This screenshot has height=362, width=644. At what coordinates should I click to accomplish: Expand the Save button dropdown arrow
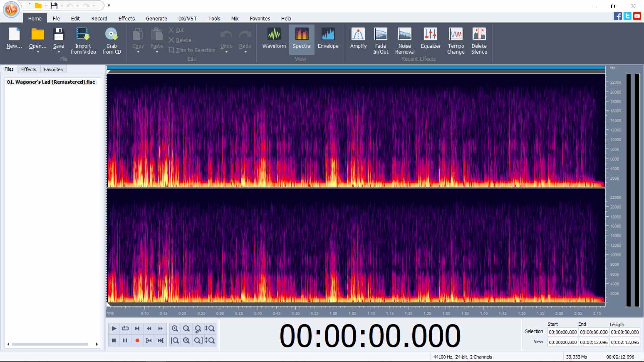[x=59, y=52]
